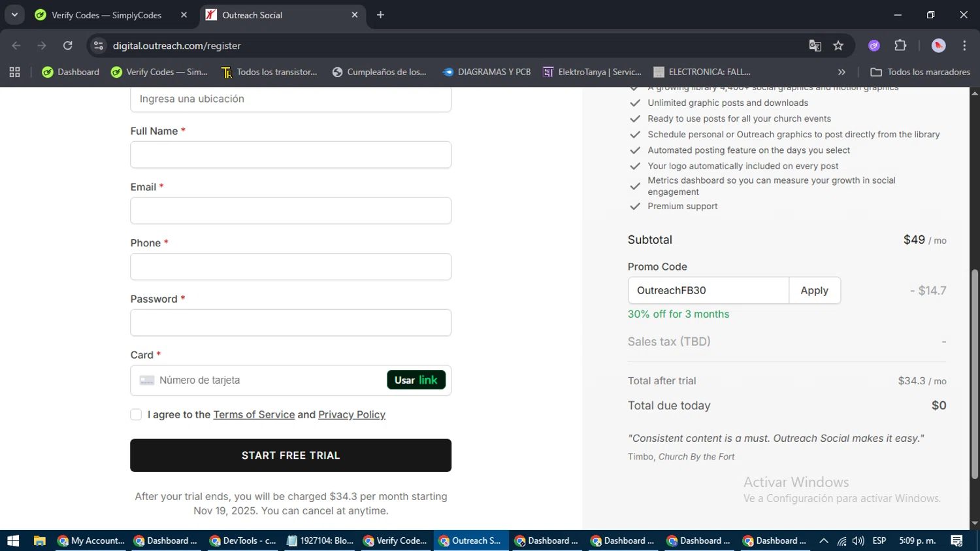Open the notification center icon
The image size is (980, 551).
[x=957, y=541]
